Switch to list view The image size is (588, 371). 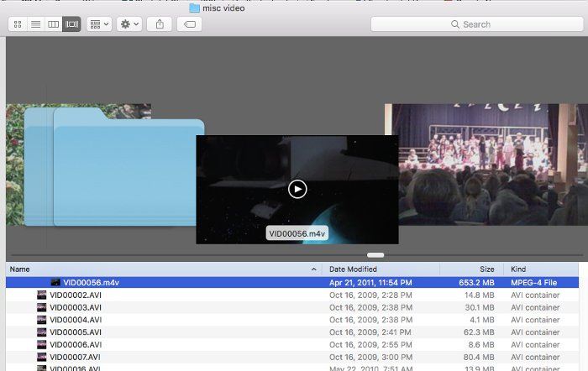point(35,24)
